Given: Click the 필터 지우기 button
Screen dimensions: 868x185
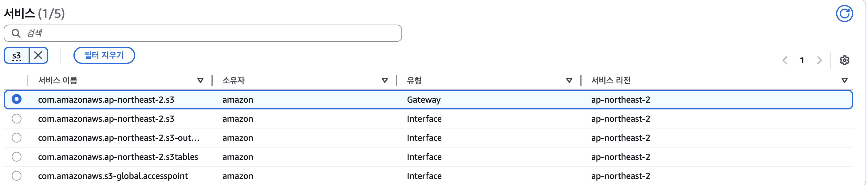Looking at the screenshot, I should (x=104, y=55).
